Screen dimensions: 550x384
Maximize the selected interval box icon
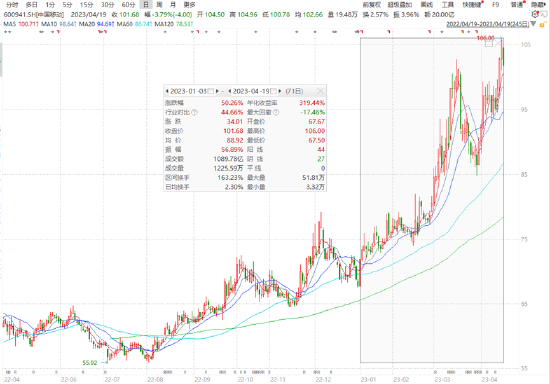489,43
